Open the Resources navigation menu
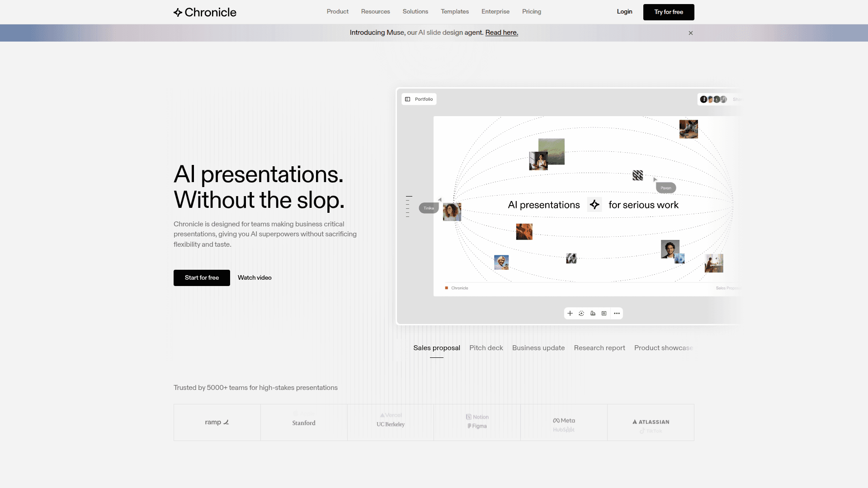 (x=375, y=12)
